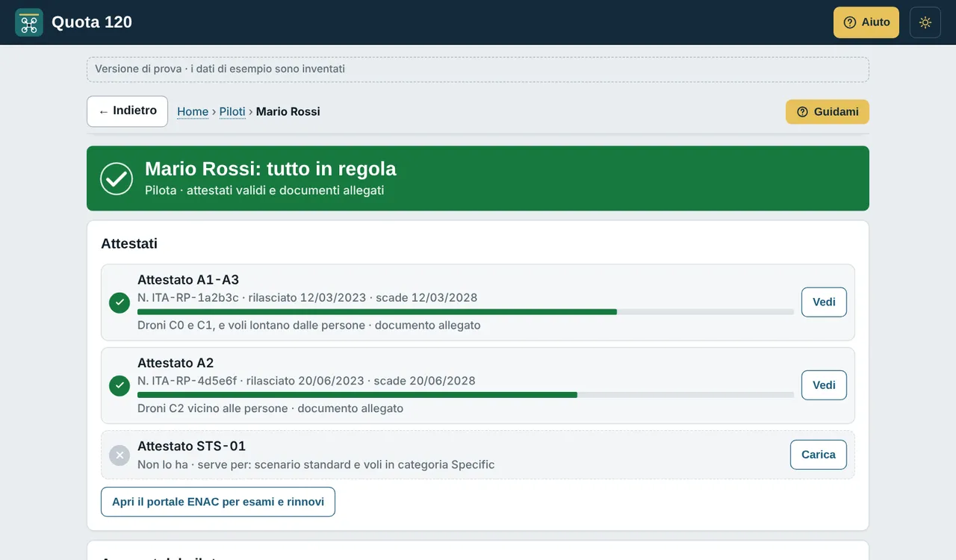This screenshot has width=956, height=560.
Task: Click the green check icon for Attestato A1-A3
Action: [119, 302]
